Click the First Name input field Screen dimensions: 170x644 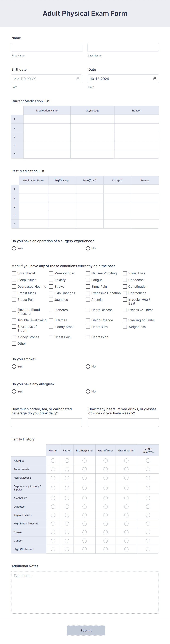(47, 47)
